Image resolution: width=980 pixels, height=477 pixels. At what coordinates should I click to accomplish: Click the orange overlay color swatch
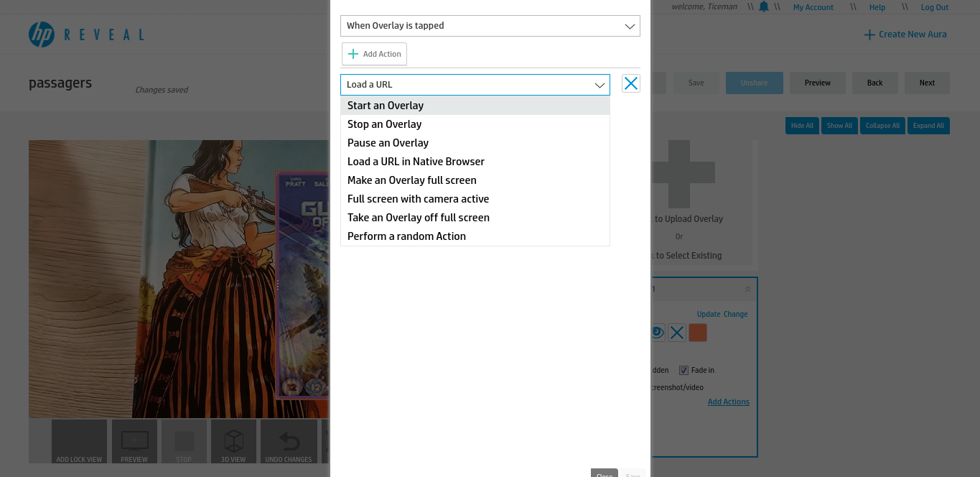click(698, 333)
